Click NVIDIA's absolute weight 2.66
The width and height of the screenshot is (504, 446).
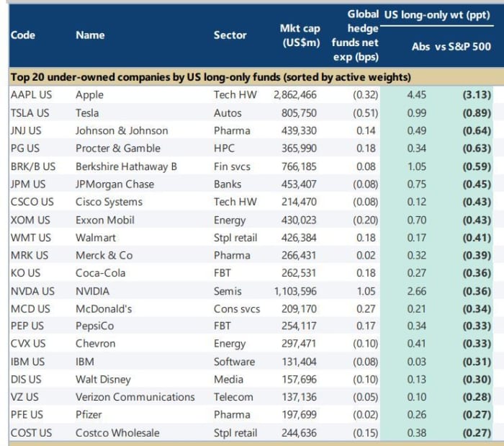pyautogui.click(x=417, y=291)
